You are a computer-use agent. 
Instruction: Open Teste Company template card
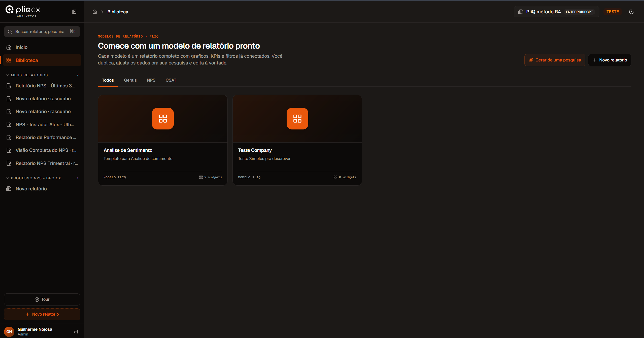(297, 140)
